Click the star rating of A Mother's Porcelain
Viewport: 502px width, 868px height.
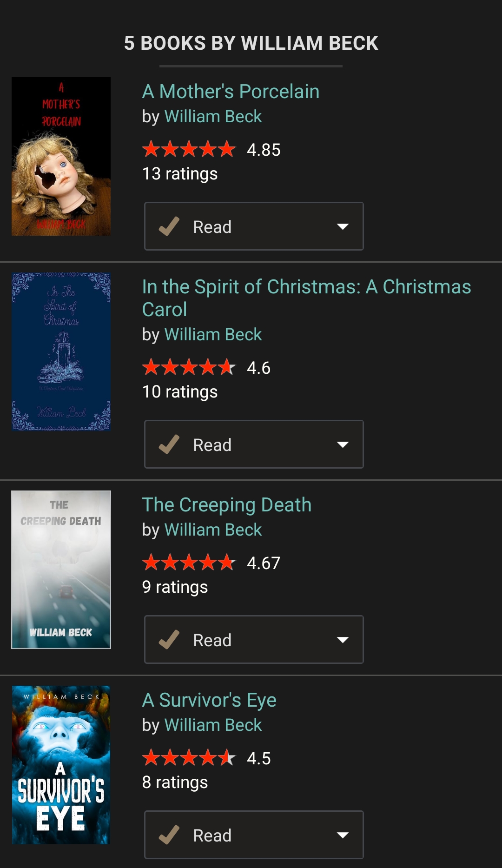[x=189, y=149]
